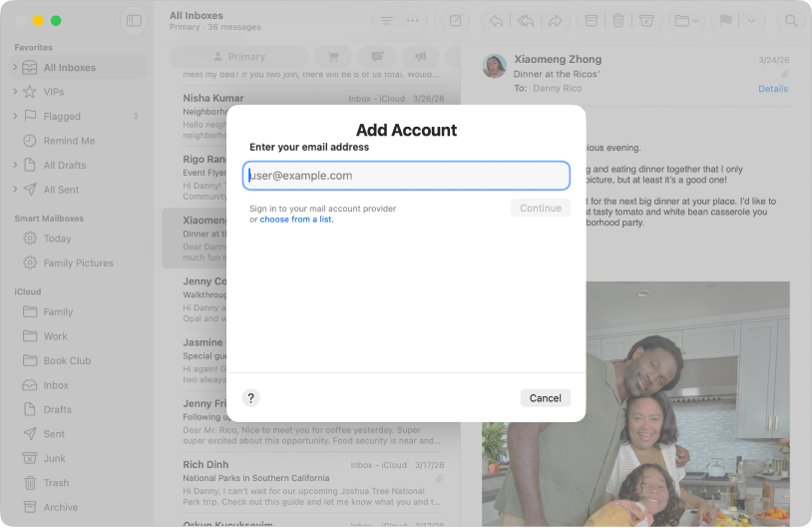Open the iCloud Sent mailbox
Viewport: 812px width, 528px height.
pos(78,434)
